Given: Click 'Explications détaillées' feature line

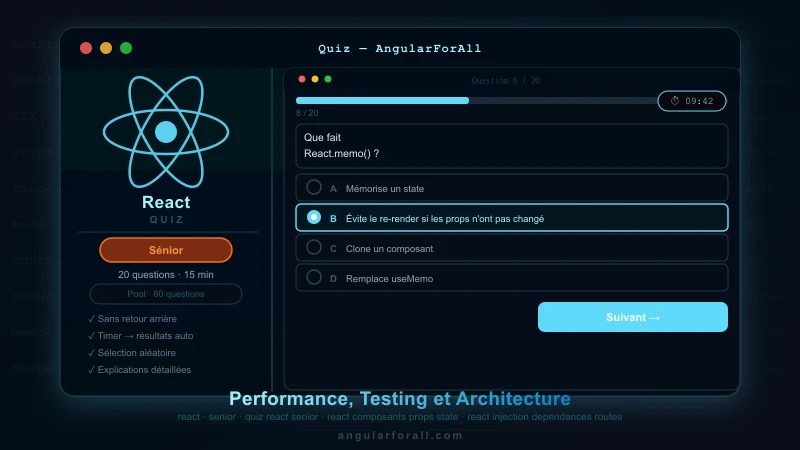Looking at the screenshot, I should tap(139, 370).
